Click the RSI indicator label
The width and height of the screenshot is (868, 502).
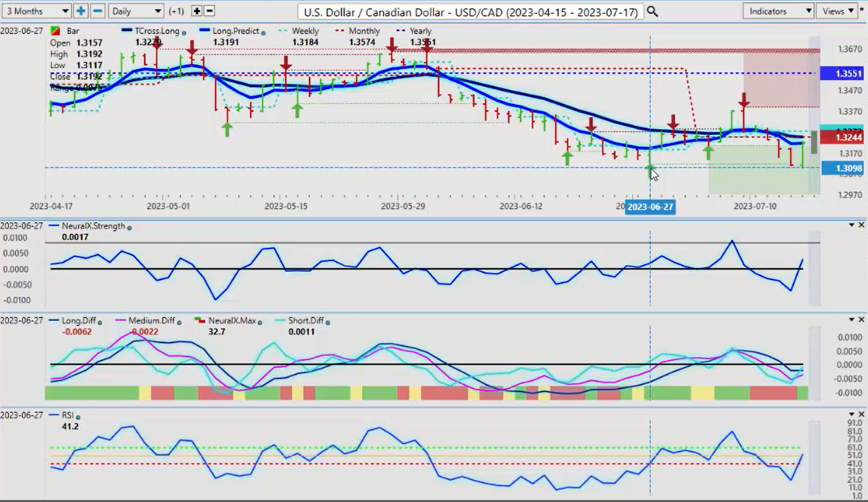(67, 416)
